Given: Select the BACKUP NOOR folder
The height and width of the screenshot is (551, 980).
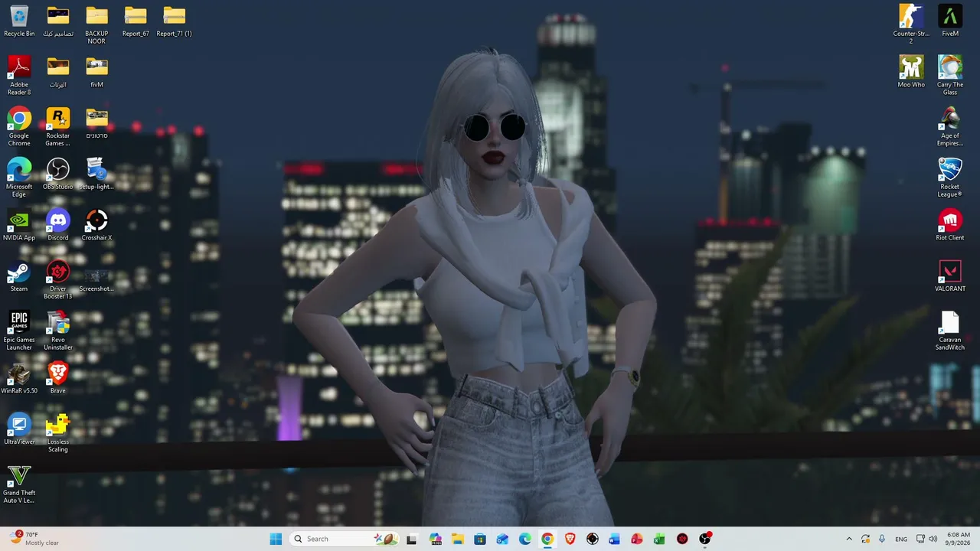Looking at the screenshot, I should [x=96, y=24].
